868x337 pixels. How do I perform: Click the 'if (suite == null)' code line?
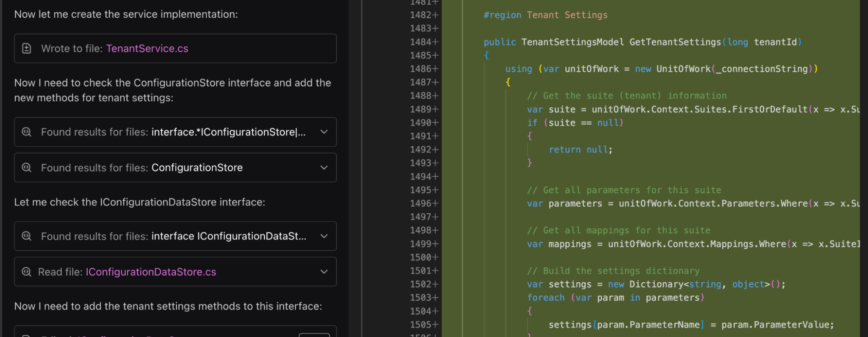pyautogui.click(x=575, y=123)
